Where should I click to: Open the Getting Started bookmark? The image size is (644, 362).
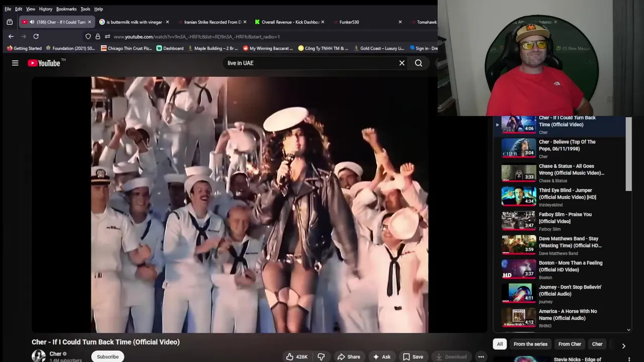[x=24, y=48]
